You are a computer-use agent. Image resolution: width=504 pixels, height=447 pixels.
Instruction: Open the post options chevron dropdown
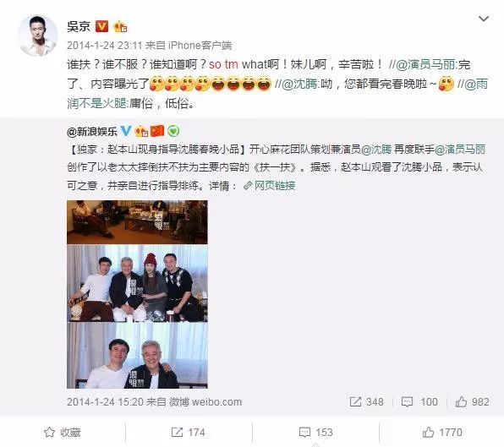(484, 19)
